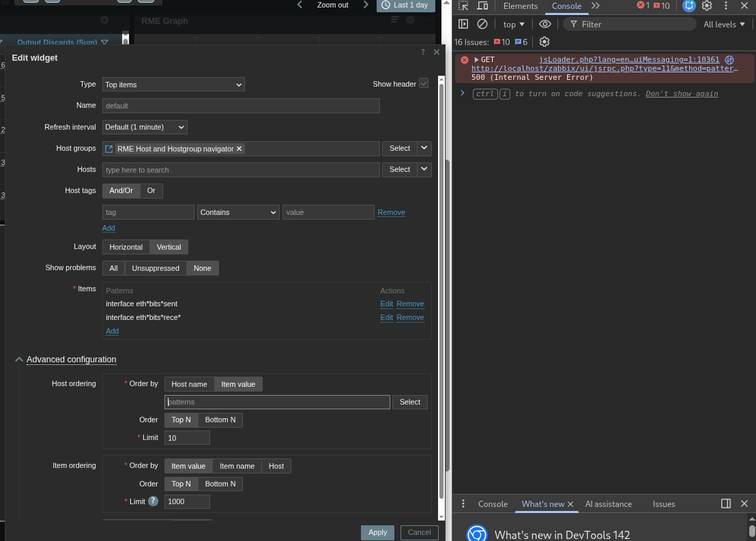Click the Edit widget help question mark
Screen dimensions: 756x541
pos(423,53)
